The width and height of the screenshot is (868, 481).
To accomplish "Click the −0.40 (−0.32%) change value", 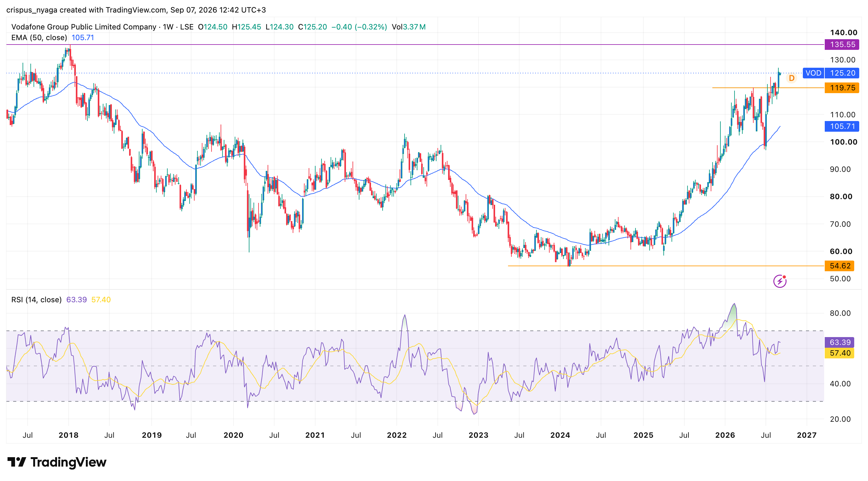I will (x=359, y=27).
